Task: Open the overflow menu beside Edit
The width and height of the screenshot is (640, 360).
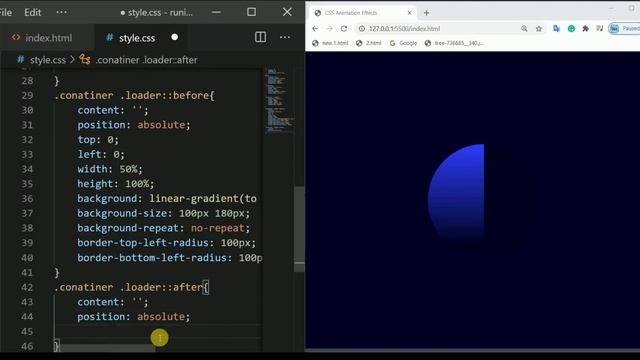Action: (x=62, y=12)
